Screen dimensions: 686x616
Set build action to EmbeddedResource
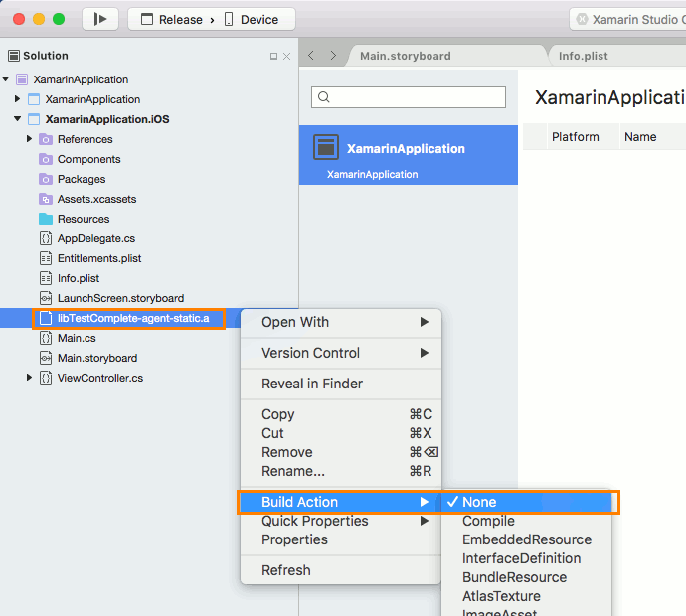click(x=526, y=539)
